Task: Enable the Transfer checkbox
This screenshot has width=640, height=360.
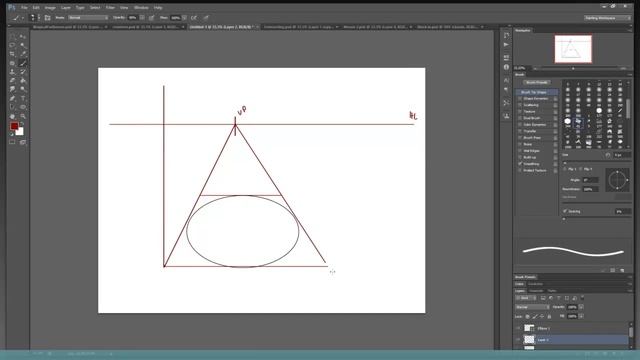Action: (520, 131)
